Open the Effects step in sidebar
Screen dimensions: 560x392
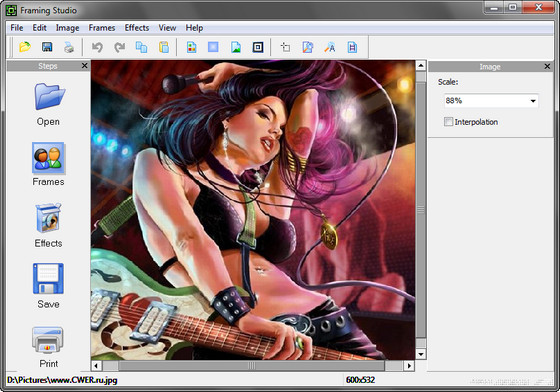(48, 225)
